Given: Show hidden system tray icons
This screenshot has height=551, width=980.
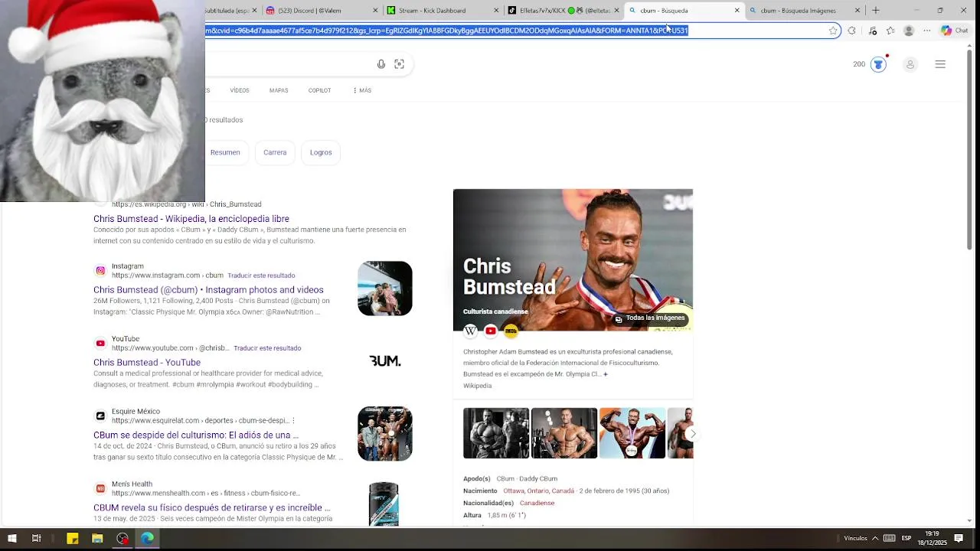Looking at the screenshot, I should click(875, 538).
